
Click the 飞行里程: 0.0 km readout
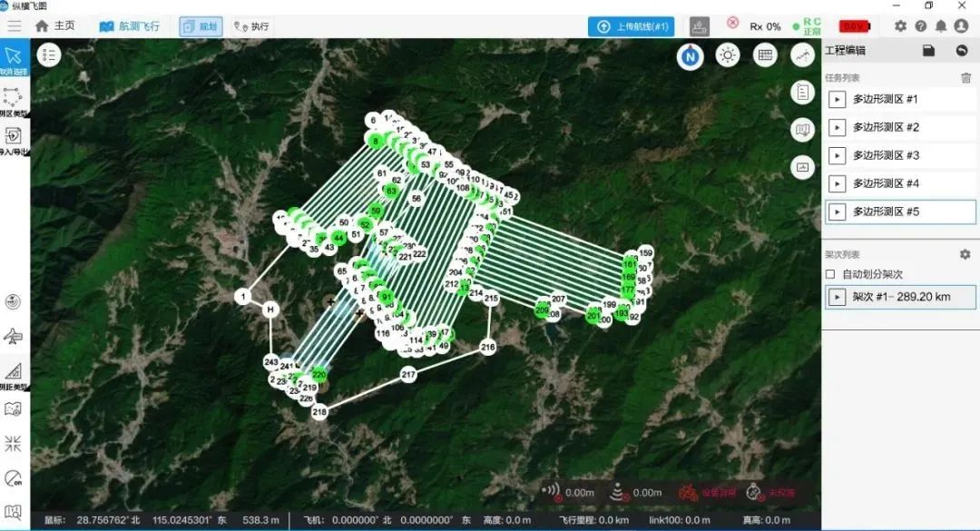[x=593, y=520]
